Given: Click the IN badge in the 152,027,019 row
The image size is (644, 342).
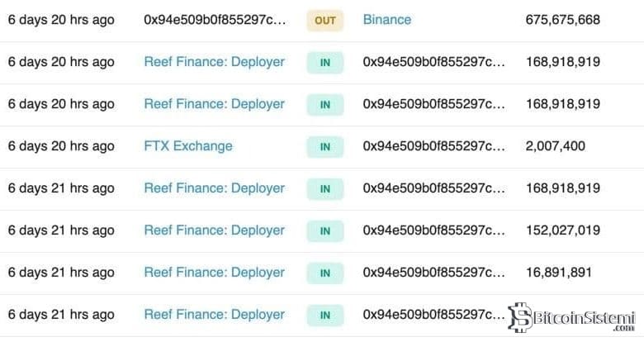Looking at the screenshot, I should pyautogui.click(x=325, y=230).
